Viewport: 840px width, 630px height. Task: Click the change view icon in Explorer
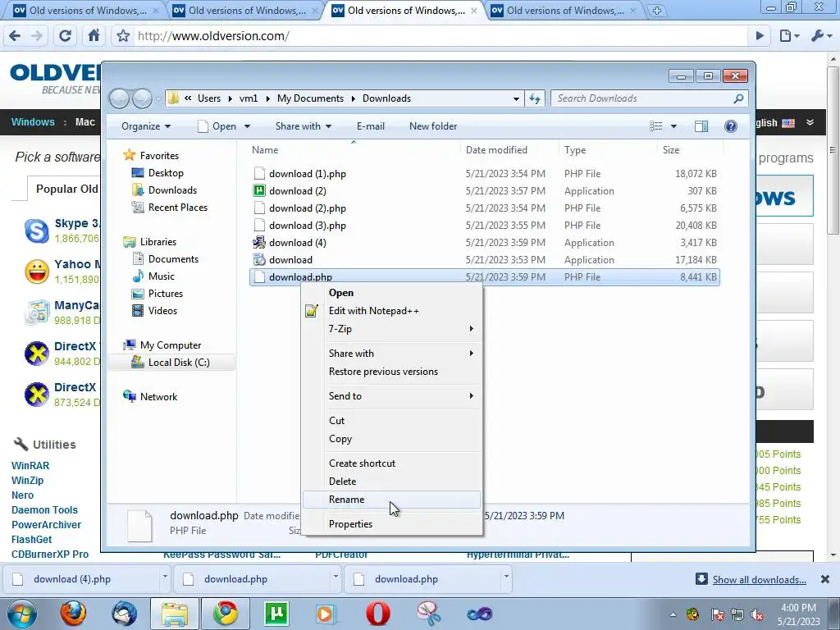coord(655,126)
